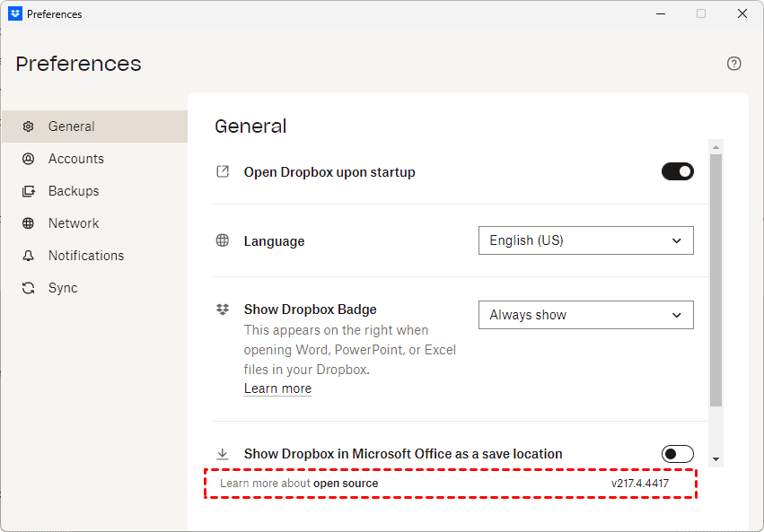Click the Accounts person icon

coord(29,159)
